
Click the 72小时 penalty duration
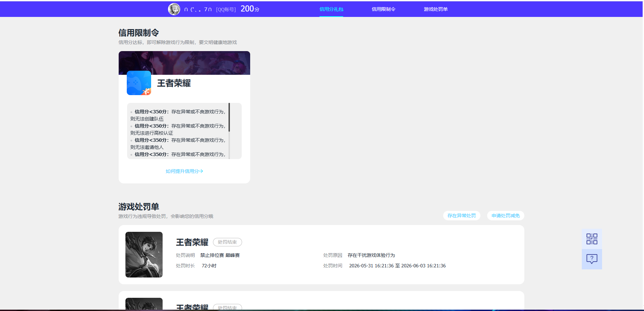click(x=209, y=266)
